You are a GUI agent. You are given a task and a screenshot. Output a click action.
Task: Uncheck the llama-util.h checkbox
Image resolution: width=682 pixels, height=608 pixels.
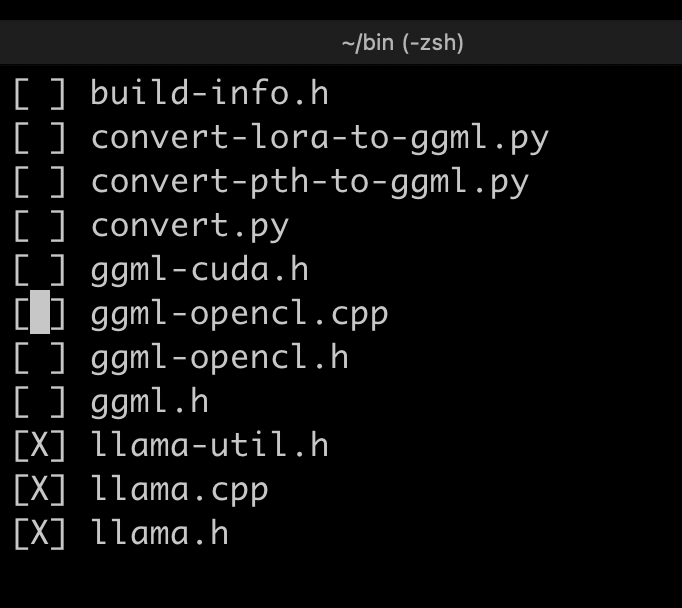40,446
